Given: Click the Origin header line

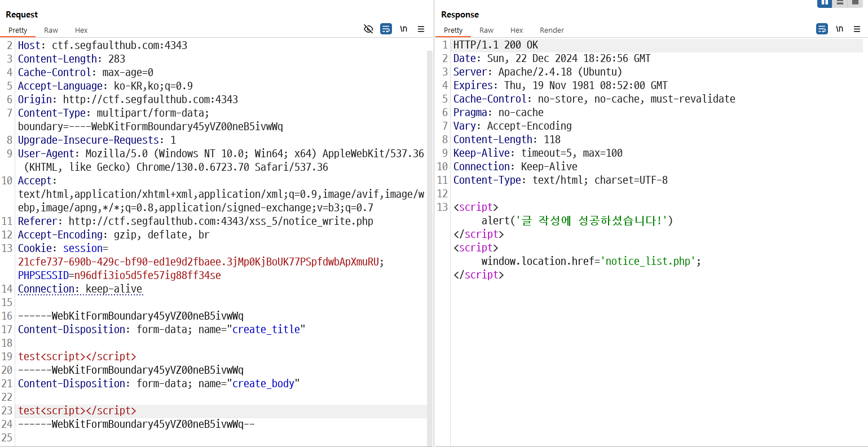Looking at the screenshot, I should pyautogui.click(x=128, y=99).
